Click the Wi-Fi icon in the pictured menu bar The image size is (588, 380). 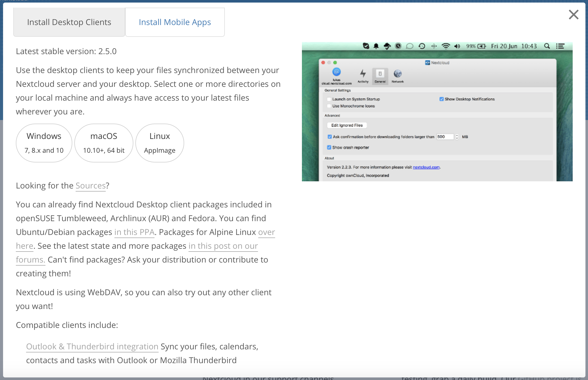(x=446, y=46)
